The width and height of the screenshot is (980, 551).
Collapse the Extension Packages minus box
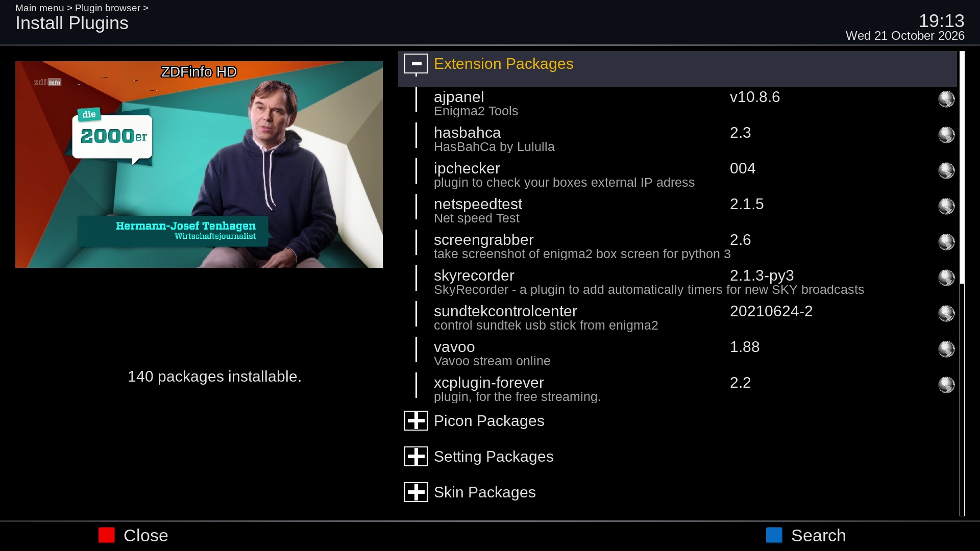(x=416, y=64)
